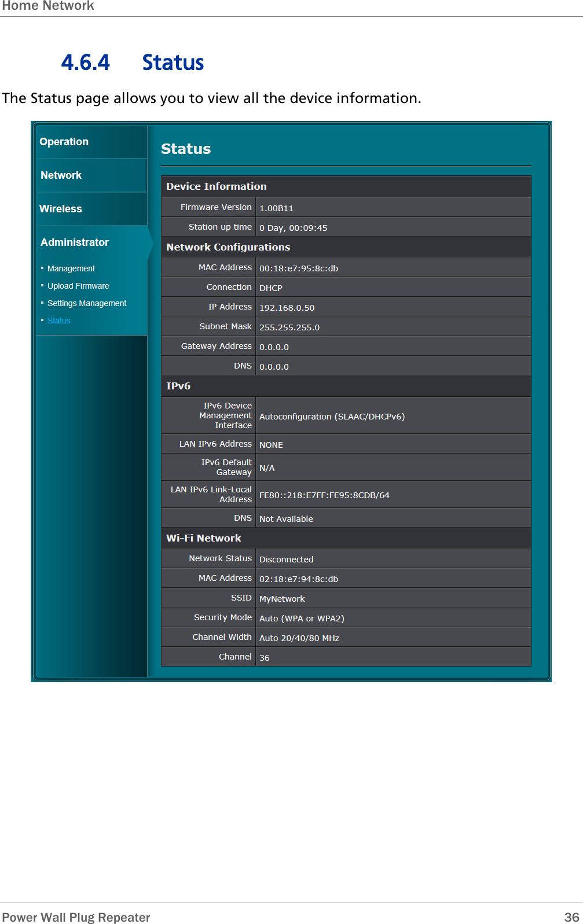Screen dimensions: 583x924
Task: Click the Security Mode label
Action: [223, 617]
